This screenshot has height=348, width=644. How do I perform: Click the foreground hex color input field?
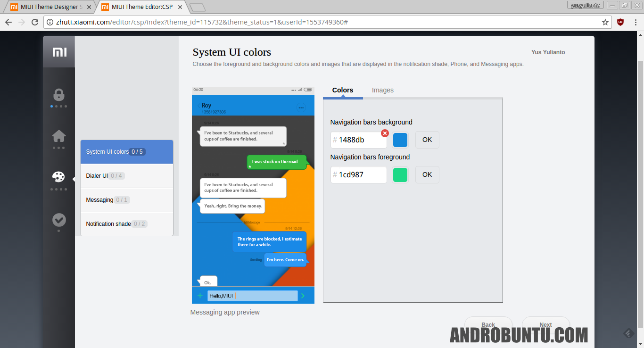coord(361,175)
